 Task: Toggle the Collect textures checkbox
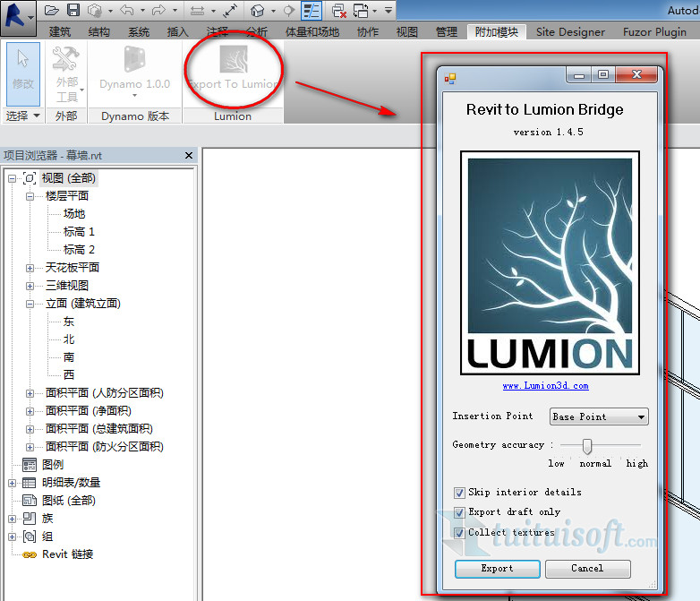tap(459, 532)
